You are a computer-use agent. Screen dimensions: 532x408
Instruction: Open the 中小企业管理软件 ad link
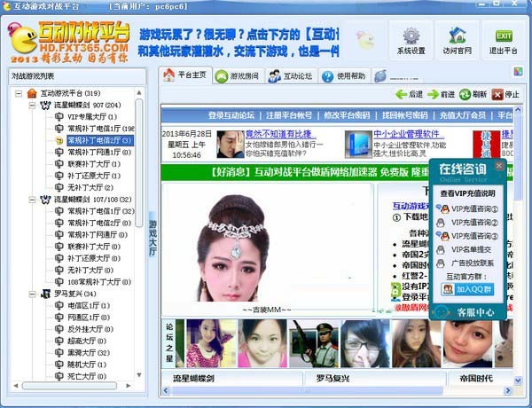(x=409, y=134)
